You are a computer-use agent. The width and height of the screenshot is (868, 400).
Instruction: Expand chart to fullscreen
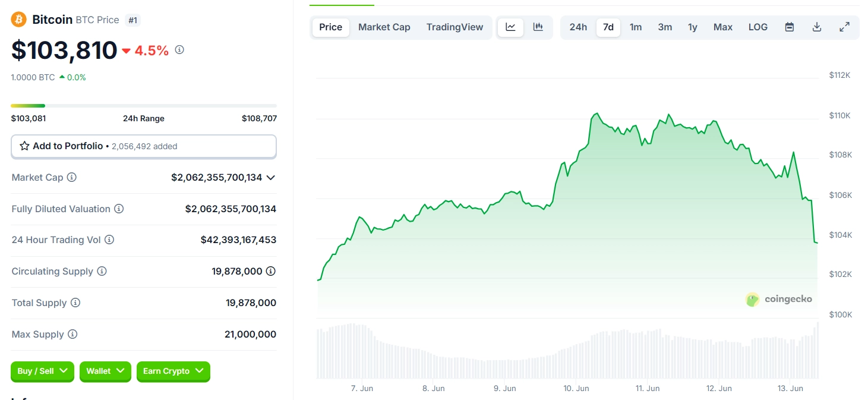844,27
